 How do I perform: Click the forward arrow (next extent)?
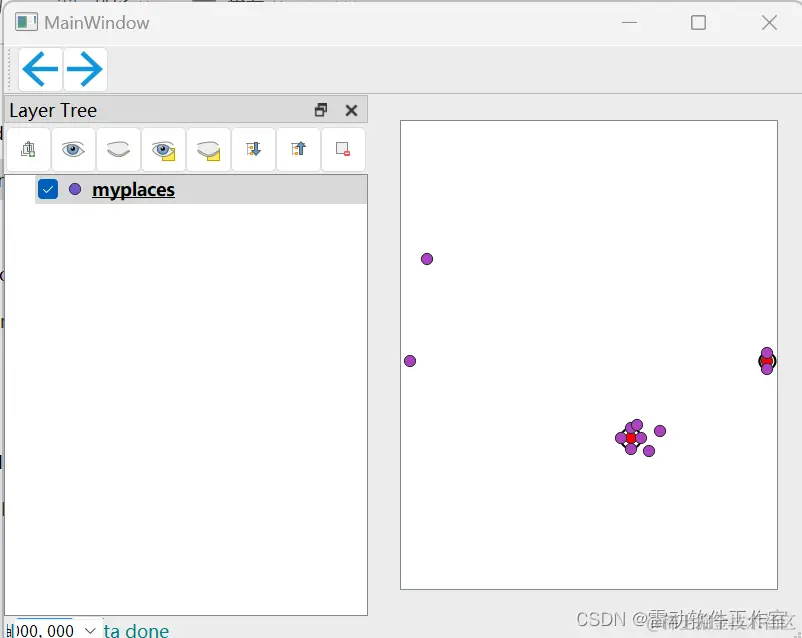click(x=85, y=69)
